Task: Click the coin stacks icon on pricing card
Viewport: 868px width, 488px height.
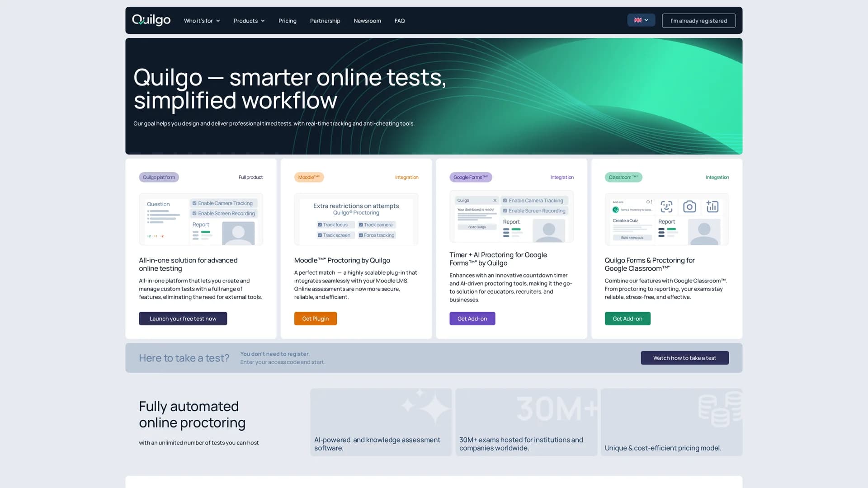Action: (x=720, y=409)
